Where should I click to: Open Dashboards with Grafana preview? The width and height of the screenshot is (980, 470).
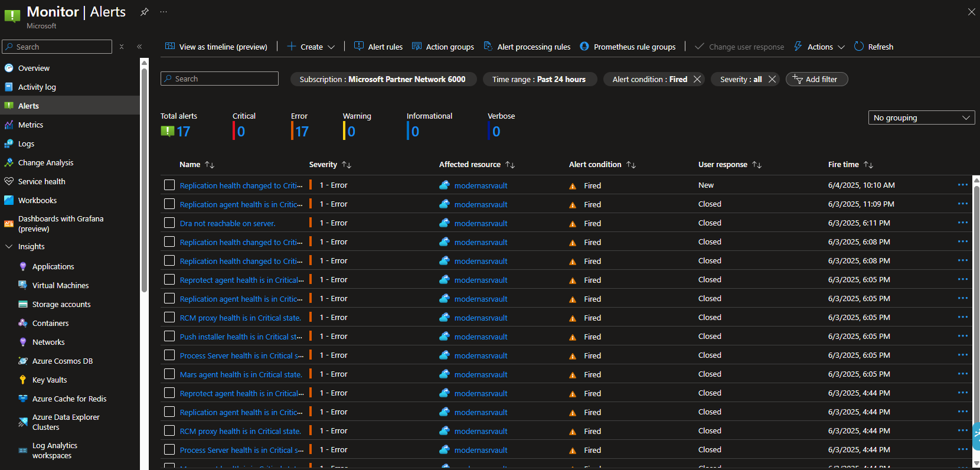point(61,223)
